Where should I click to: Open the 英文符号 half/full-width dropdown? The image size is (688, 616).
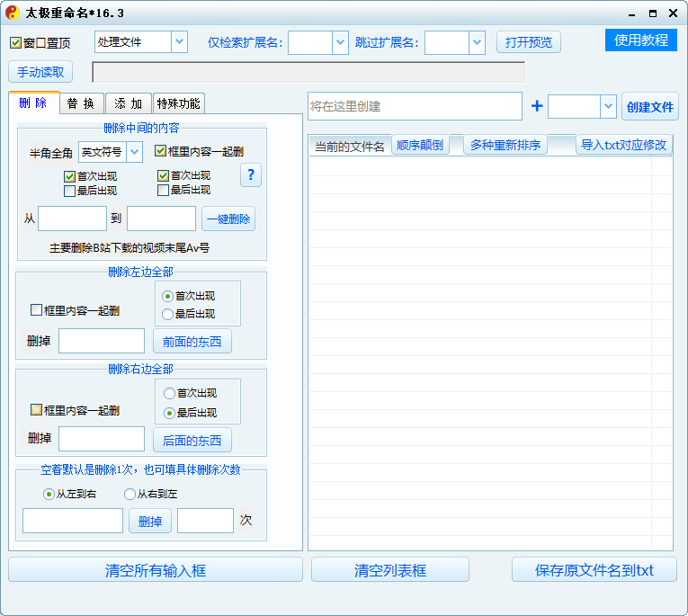pos(135,152)
